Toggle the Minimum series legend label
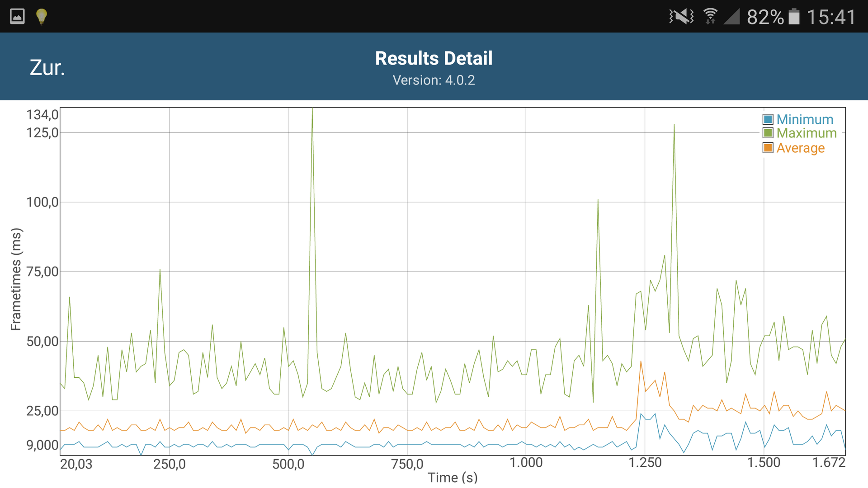 click(805, 120)
